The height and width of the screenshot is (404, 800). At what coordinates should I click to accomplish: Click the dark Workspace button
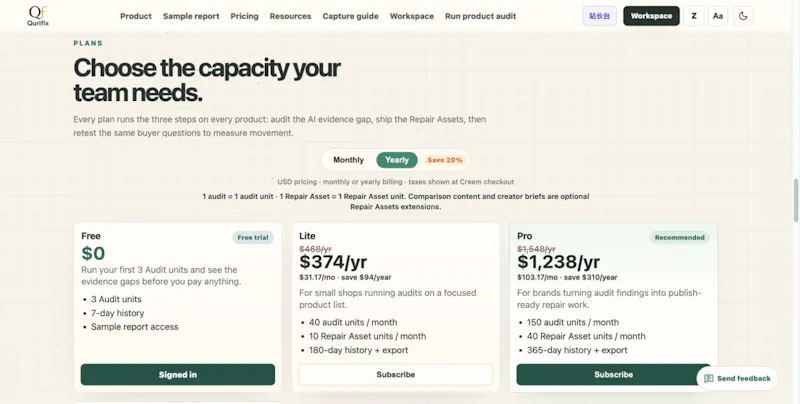click(x=651, y=16)
